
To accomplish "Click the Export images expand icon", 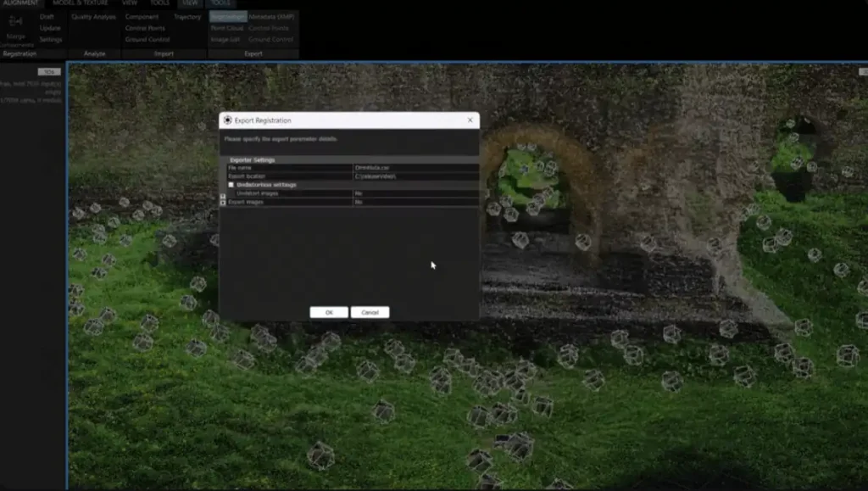I will tap(223, 203).
